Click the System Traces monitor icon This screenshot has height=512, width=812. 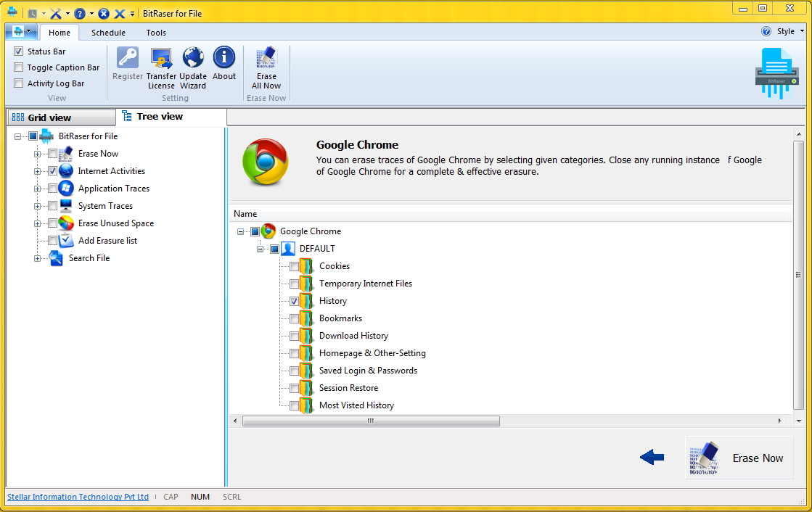[66, 206]
